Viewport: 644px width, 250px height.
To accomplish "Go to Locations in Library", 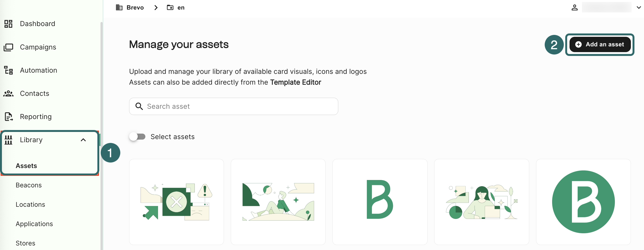I will click(30, 204).
